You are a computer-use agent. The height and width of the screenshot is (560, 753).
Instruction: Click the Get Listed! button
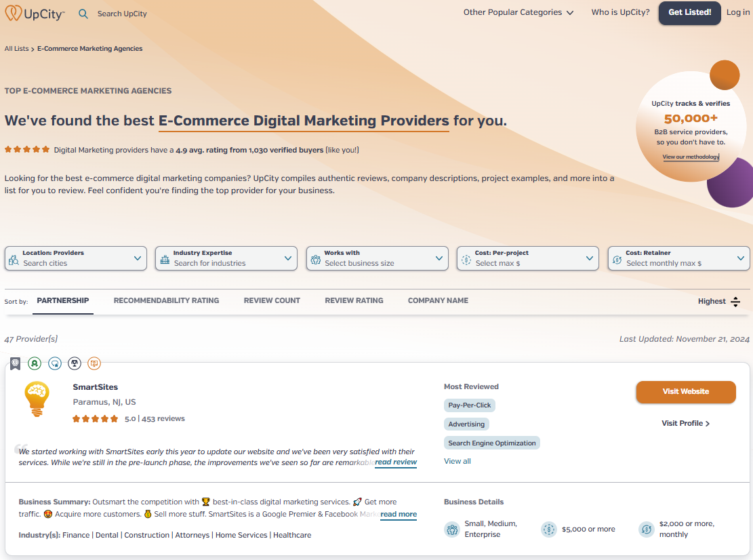coord(689,13)
